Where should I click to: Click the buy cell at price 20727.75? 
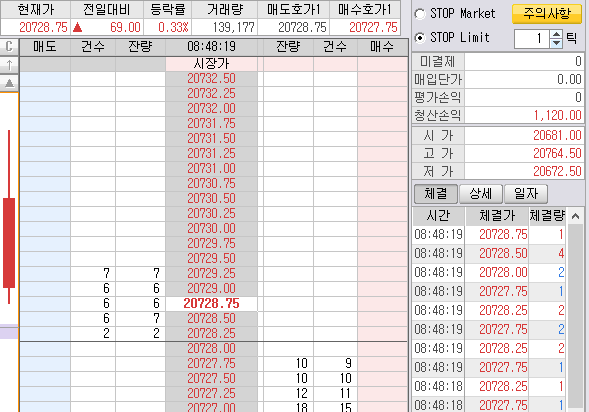click(x=382, y=364)
